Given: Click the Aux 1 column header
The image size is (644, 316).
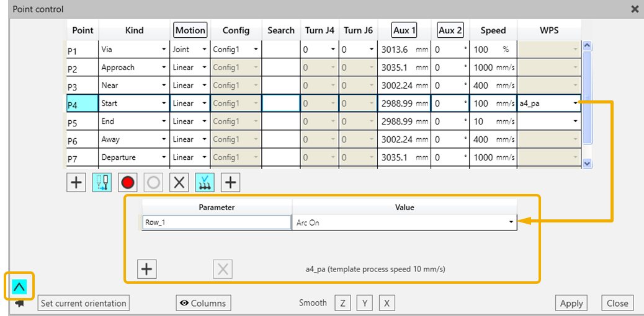Looking at the screenshot, I should pos(405,30).
